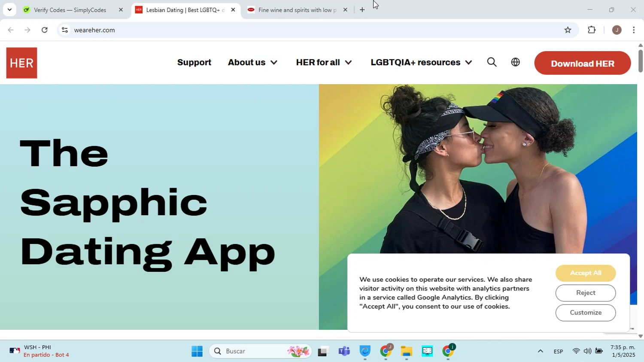The height and width of the screenshot is (362, 644).
Task: Expand the About us menu
Action: 252,63
